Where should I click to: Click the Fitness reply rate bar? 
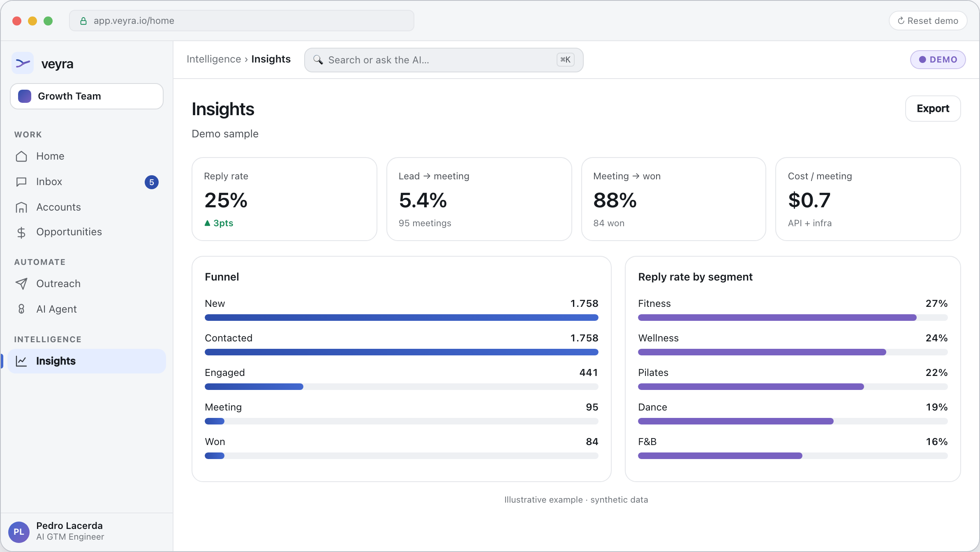(793, 318)
